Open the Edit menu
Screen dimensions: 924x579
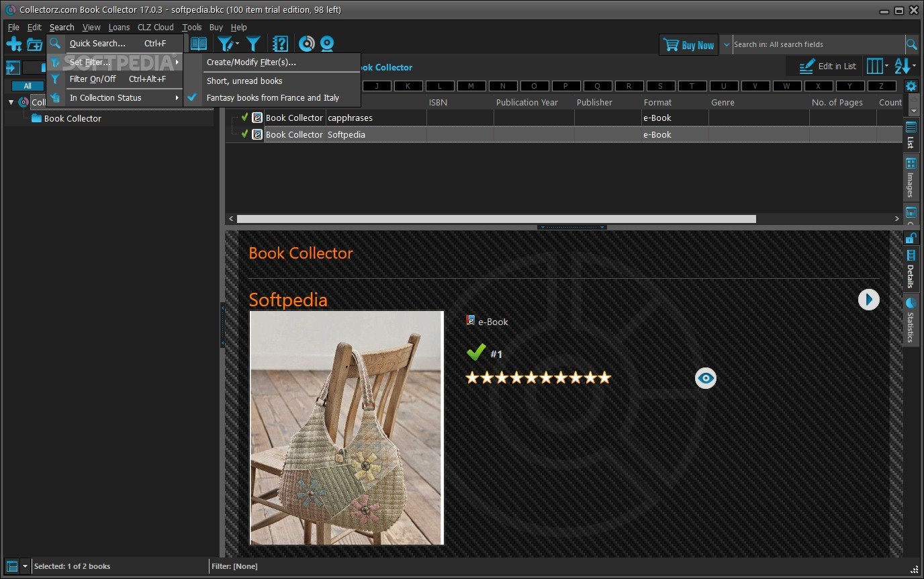tap(34, 27)
